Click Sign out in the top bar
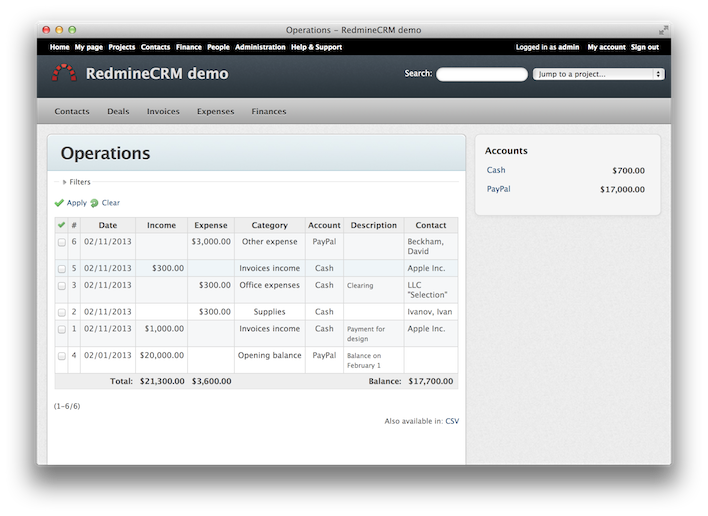The height and width of the screenshot is (516, 708). point(644,47)
